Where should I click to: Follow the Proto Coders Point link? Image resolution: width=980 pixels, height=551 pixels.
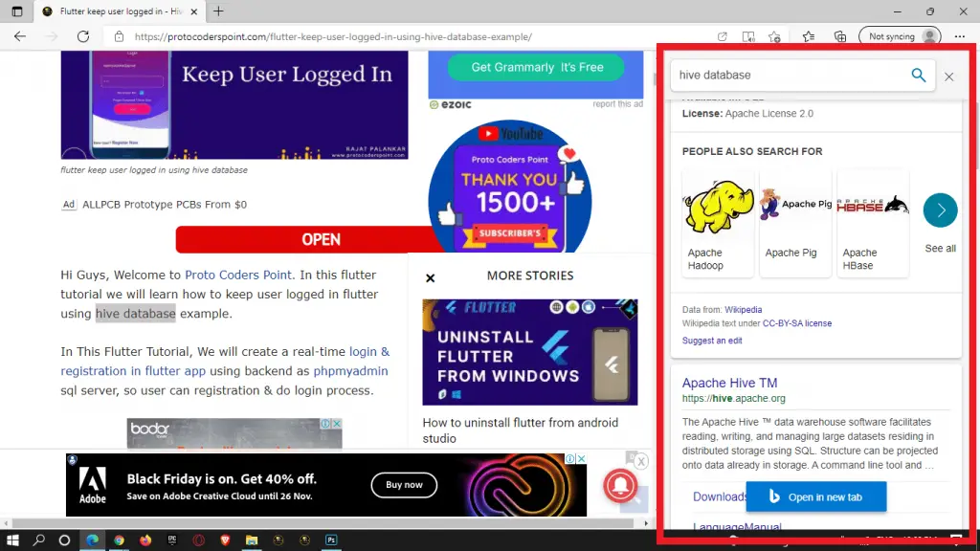tap(238, 275)
